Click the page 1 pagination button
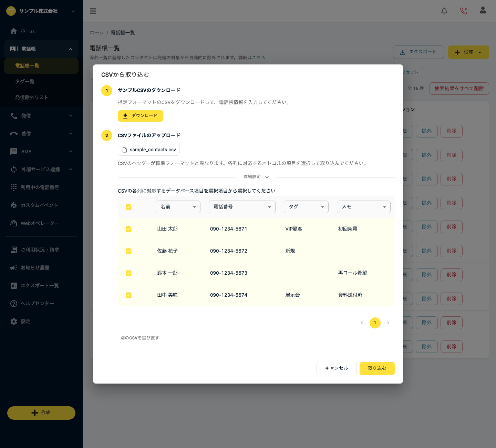 click(x=375, y=323)
